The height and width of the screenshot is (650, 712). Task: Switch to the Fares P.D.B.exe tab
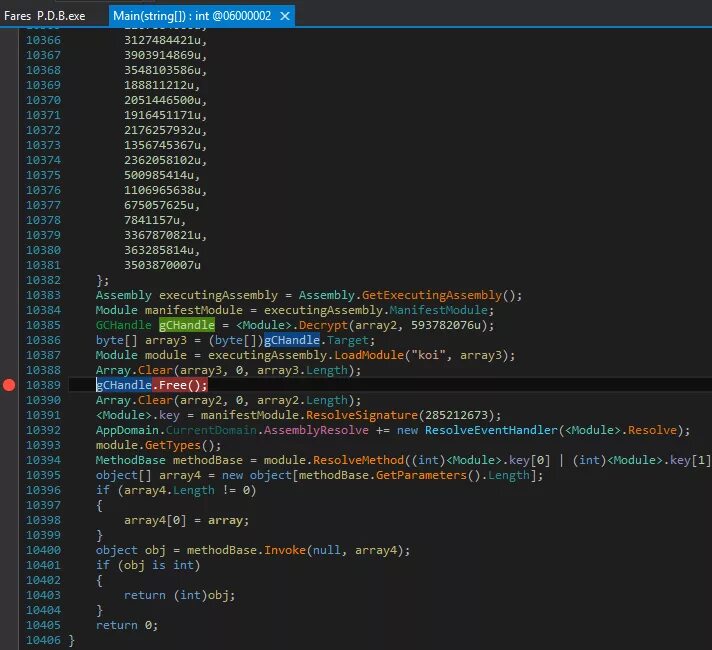44,16
